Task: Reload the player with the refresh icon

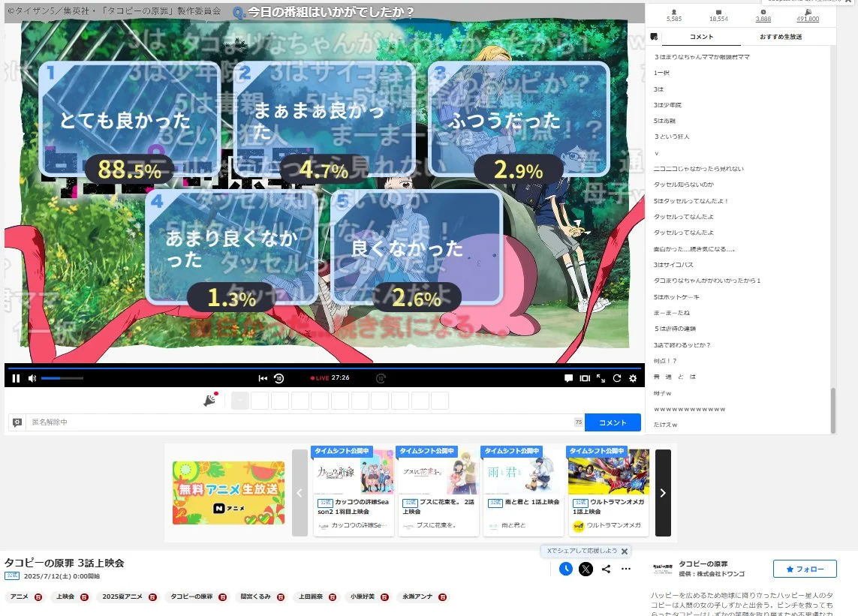Action: (x=617, y=378)
